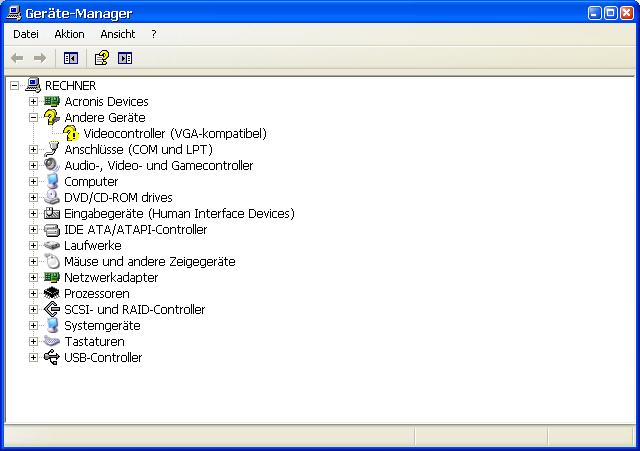The height and width of the screenshot is (451, 640).
Task: Click the show action pane toolbar icon
Action: point(125,58)
